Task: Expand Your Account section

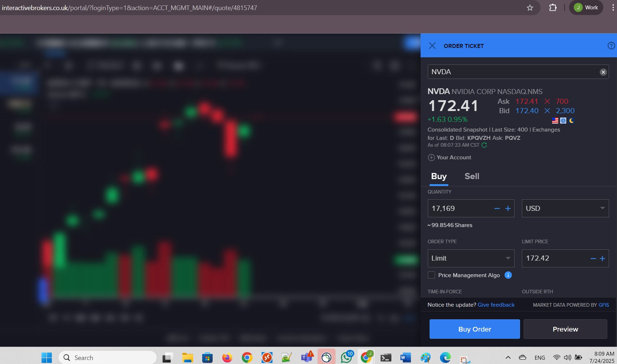Action: [449, 157]
